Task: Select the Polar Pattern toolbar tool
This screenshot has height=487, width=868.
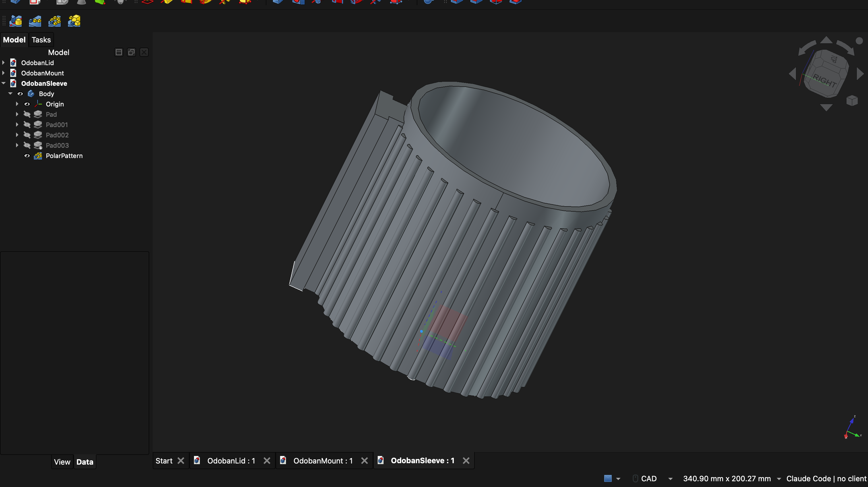Action: click(x=55, y=21)
